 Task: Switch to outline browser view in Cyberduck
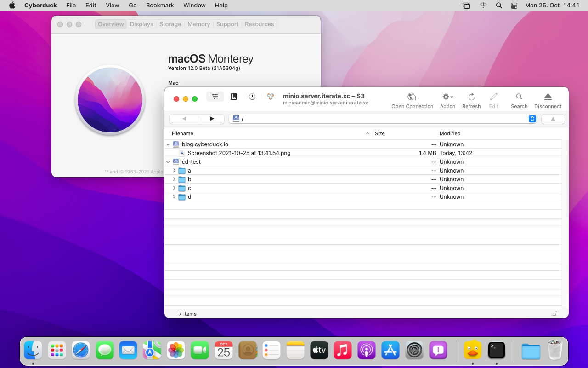point(215,97)
